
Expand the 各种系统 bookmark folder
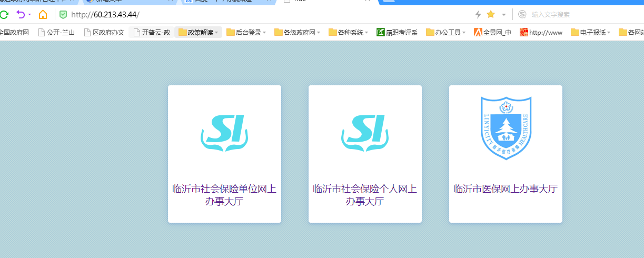pos(348,32)
